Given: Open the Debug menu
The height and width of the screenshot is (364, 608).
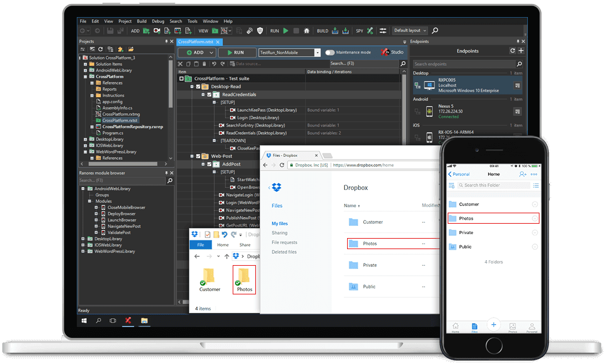Looking at the screenshot, I should coord(158,22).
